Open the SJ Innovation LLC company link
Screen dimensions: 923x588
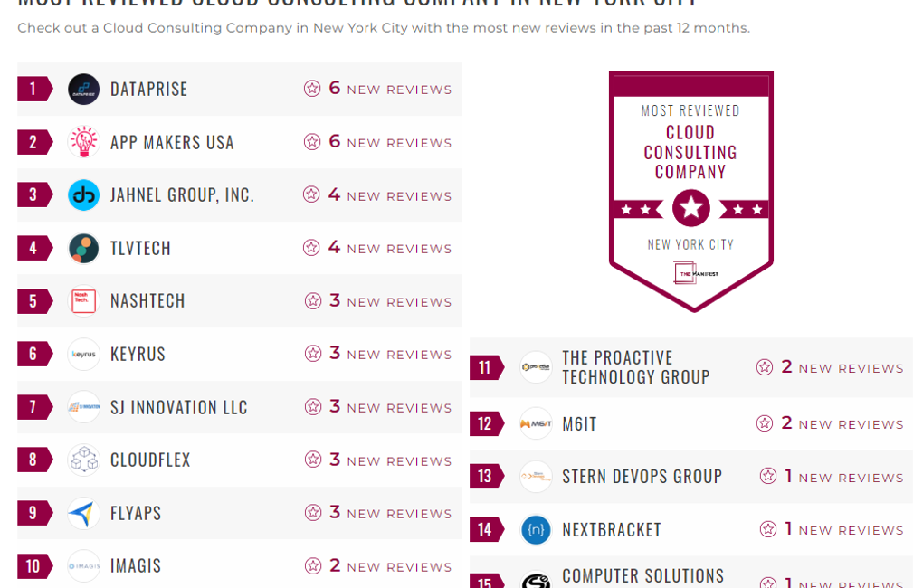coord(178,407)
